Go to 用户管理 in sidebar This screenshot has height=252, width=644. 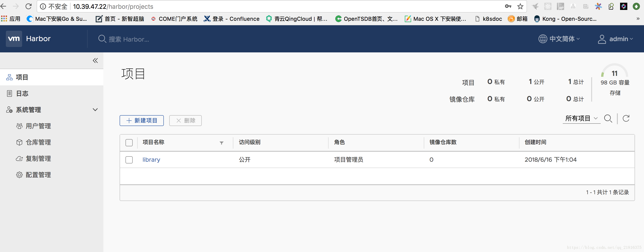tap(38, 126)
